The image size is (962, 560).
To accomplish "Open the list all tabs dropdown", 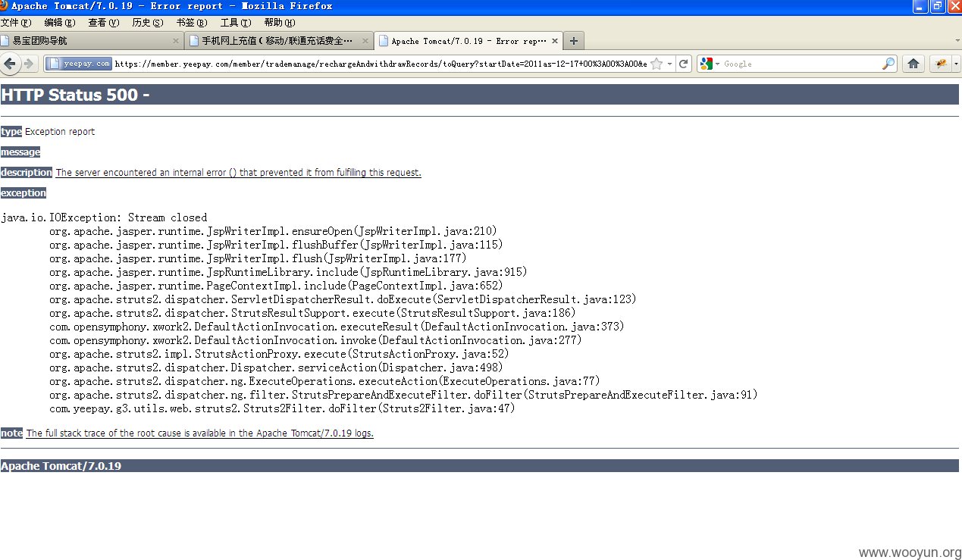I will (x=956, y=40).
